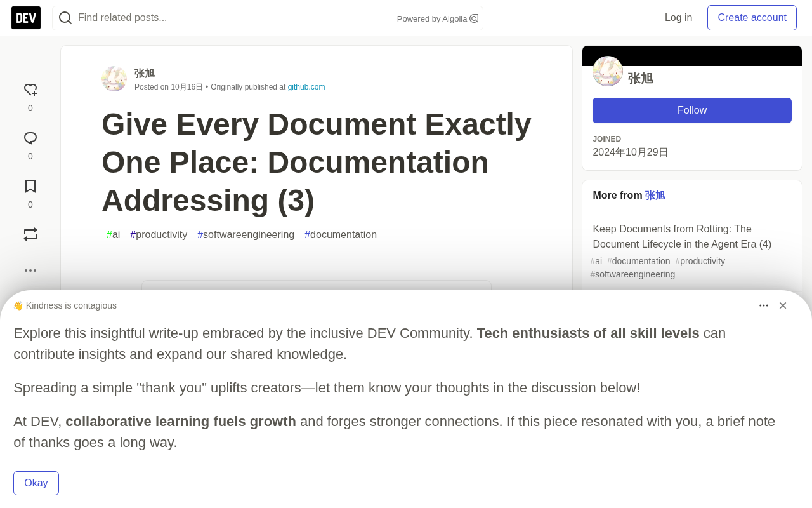812x508 pixels.
Task: Click 张旭 in the More from heading
Action: click(655, 196)
